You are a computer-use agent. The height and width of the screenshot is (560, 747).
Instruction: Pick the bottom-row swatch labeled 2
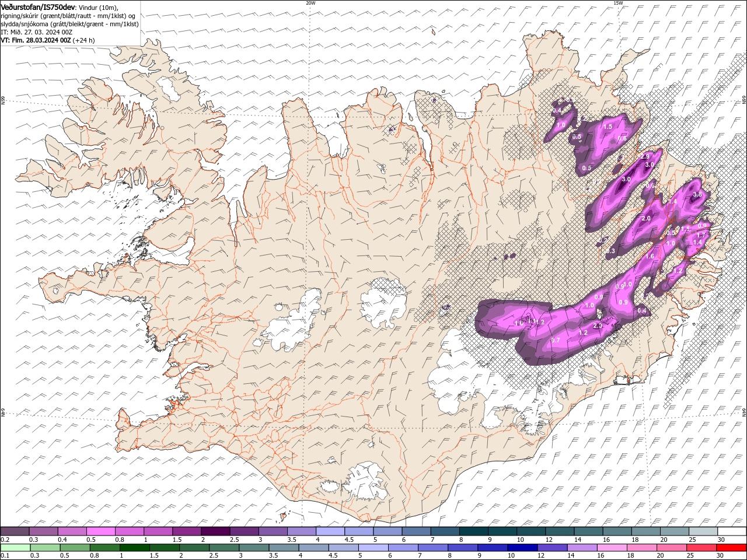coord(194,548)
